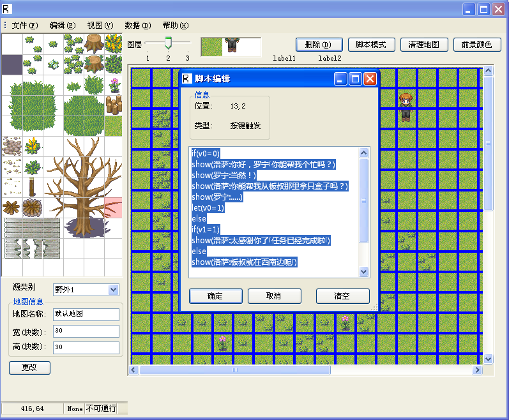Click the grass tile preview thumbnail
Image resolution: width=509 pixels, height=420 pixels.
click(x=211, y=47)
